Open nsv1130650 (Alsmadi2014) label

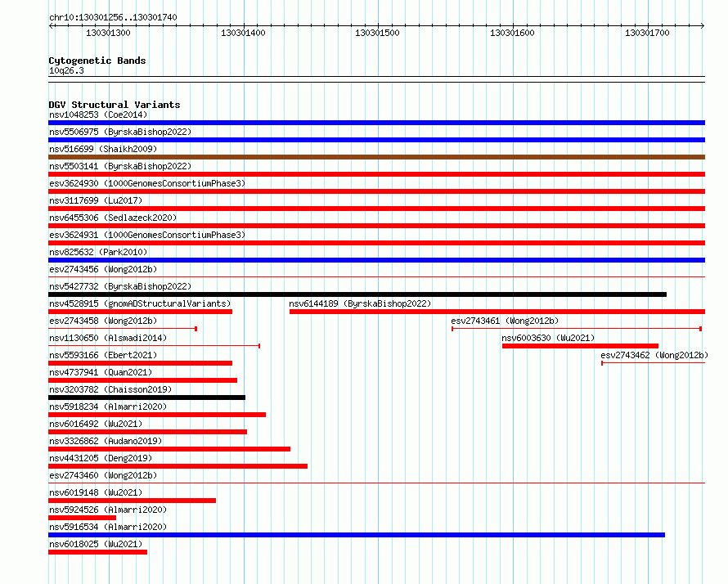[x=108, y=338]
